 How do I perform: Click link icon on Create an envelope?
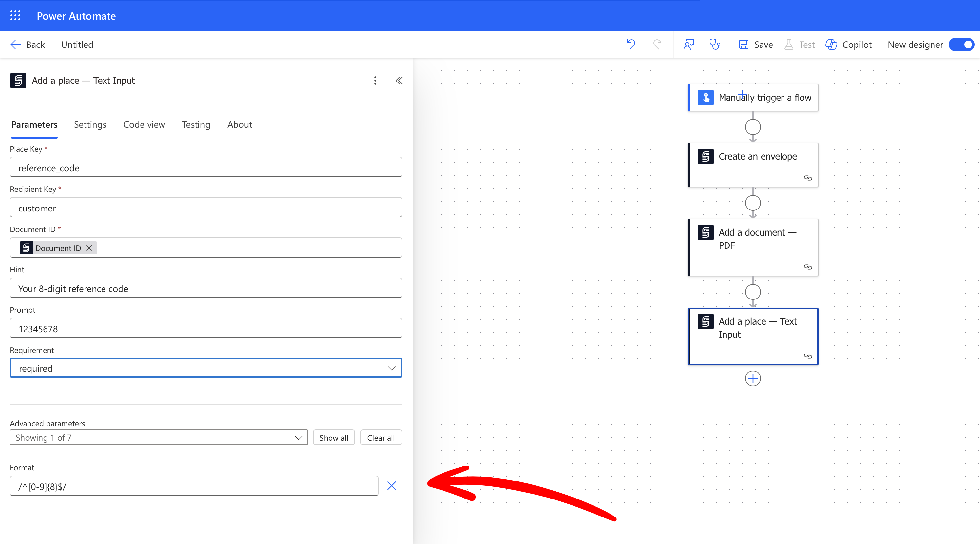coord(808,178)
